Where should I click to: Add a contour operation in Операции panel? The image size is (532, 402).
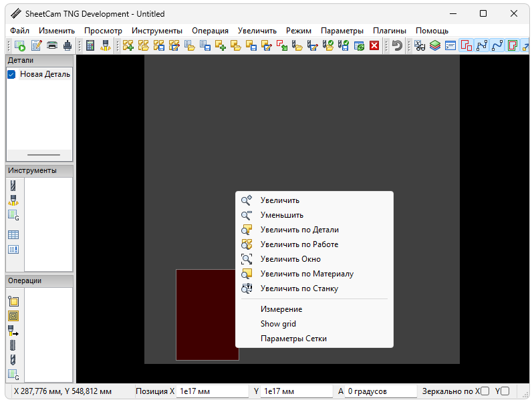tap(13, 301)
